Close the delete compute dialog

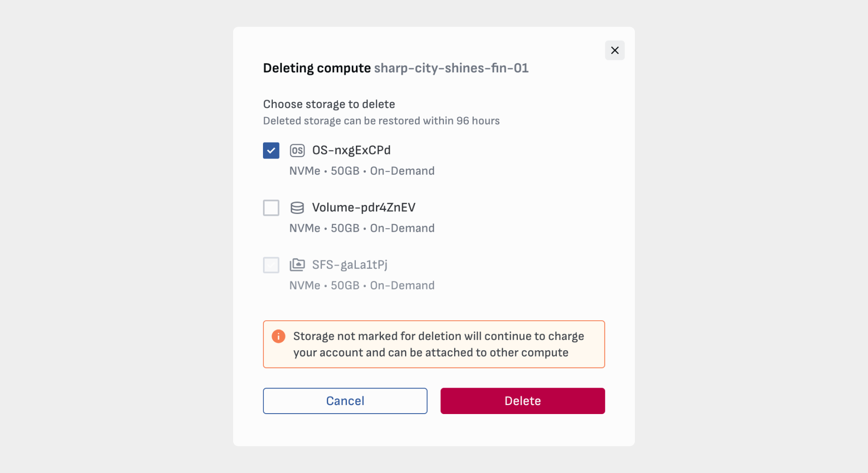tap(614, 50)
